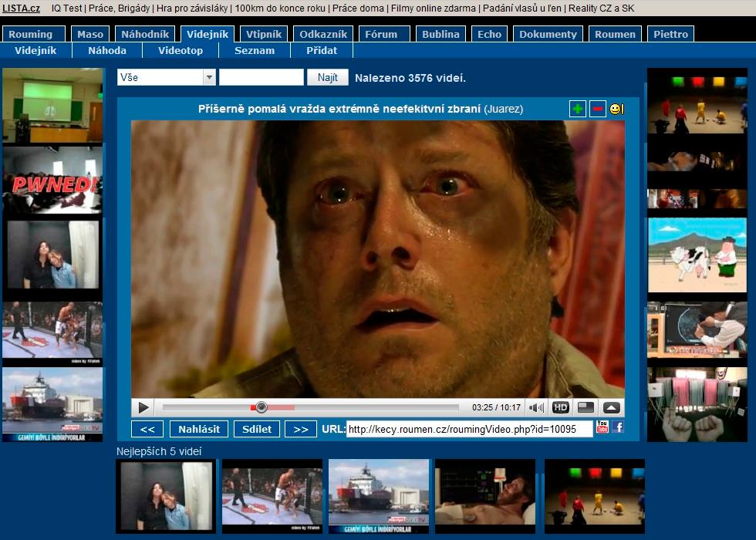Open the YouTube icon next to URL

(602, 426)
